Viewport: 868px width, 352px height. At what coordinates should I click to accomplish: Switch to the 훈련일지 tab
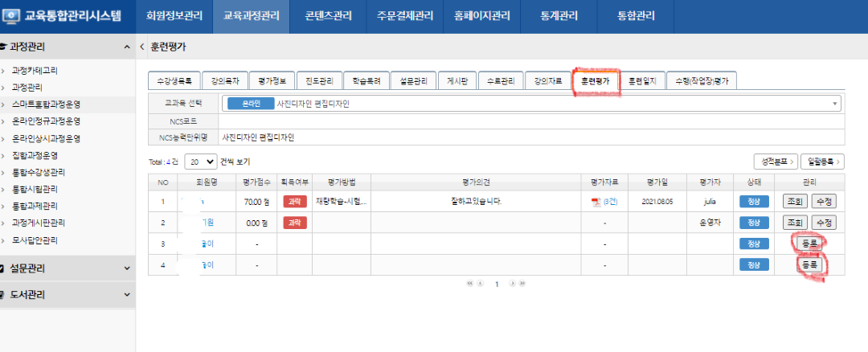[x=641, y=80]
